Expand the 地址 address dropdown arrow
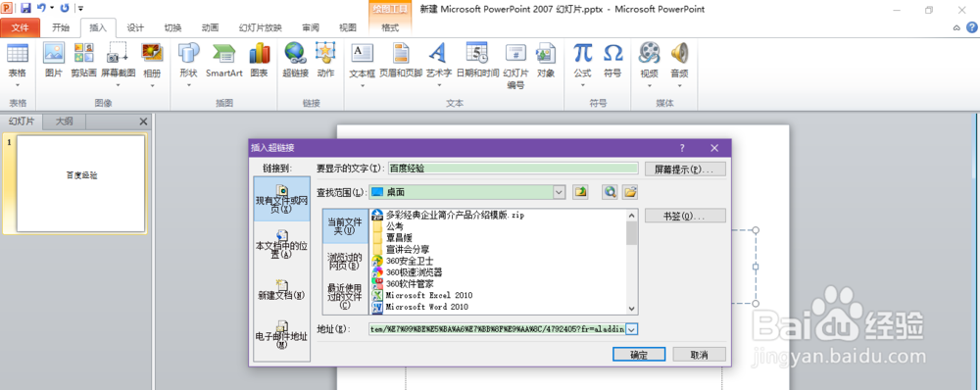Viewport: 980px width, 390px height. pos(632,328)
